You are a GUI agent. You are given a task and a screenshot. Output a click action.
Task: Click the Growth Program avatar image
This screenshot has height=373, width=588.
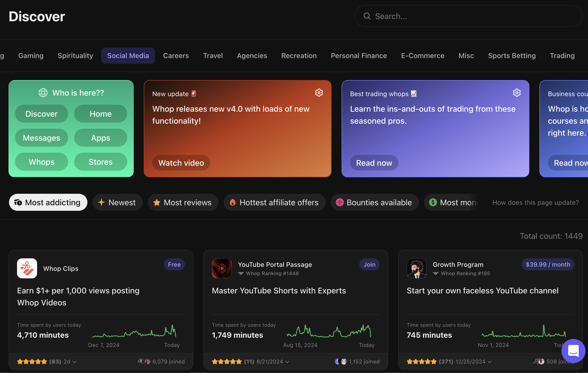[x=416, y=268]
